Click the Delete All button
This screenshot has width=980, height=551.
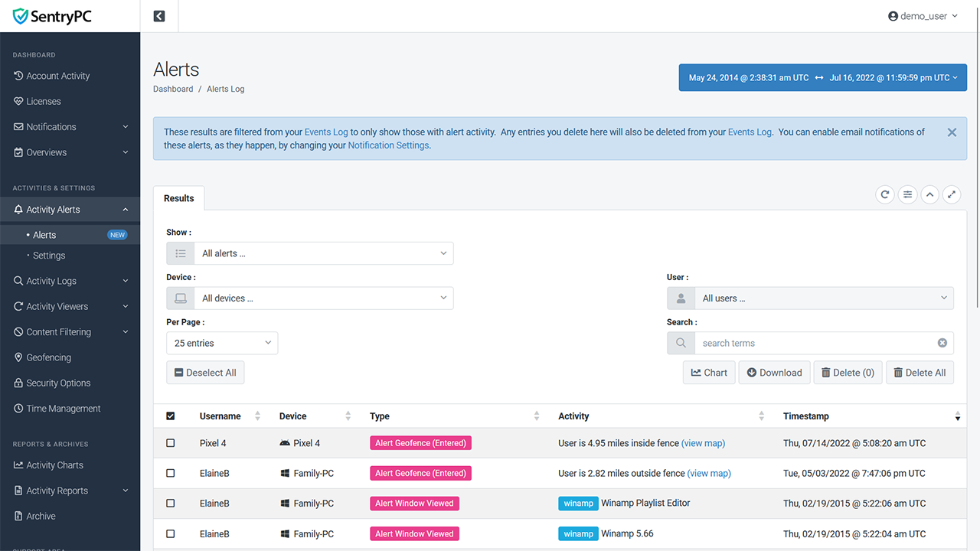920,373
